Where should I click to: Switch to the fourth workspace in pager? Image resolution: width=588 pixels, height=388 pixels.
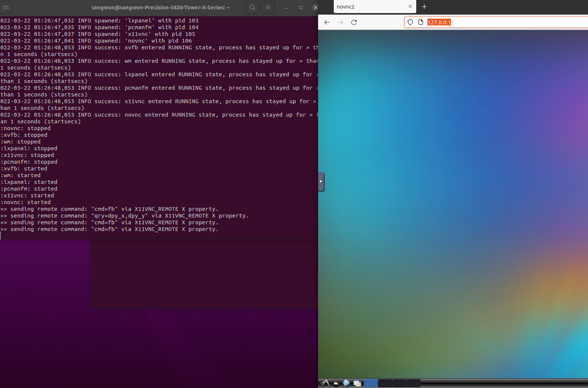click(x=413, y=383)
